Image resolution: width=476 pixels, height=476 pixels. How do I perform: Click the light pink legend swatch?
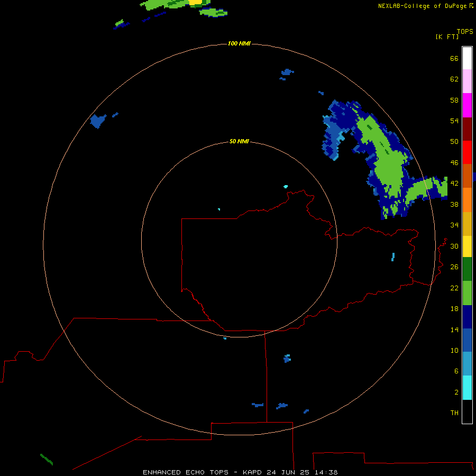tap(467, 81)
